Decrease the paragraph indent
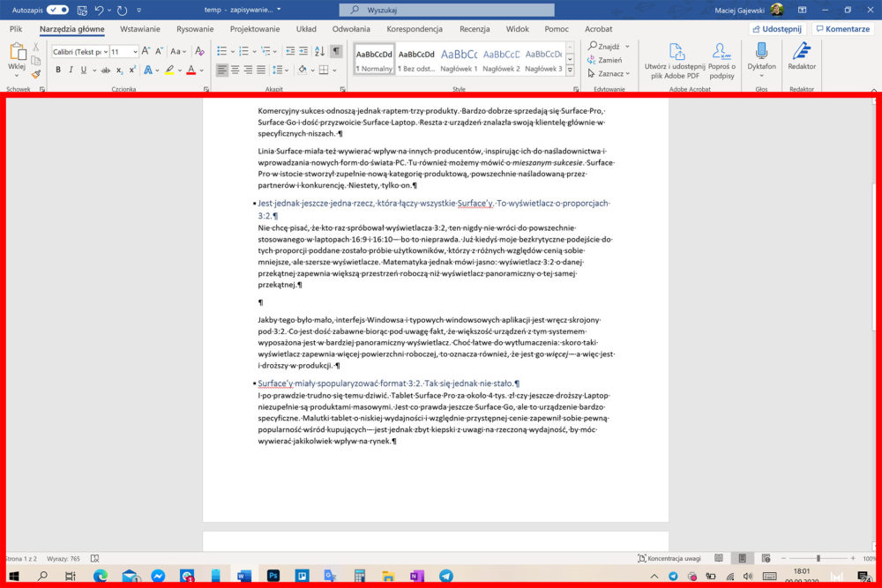 pyautogui.click(x=290, y=51)
